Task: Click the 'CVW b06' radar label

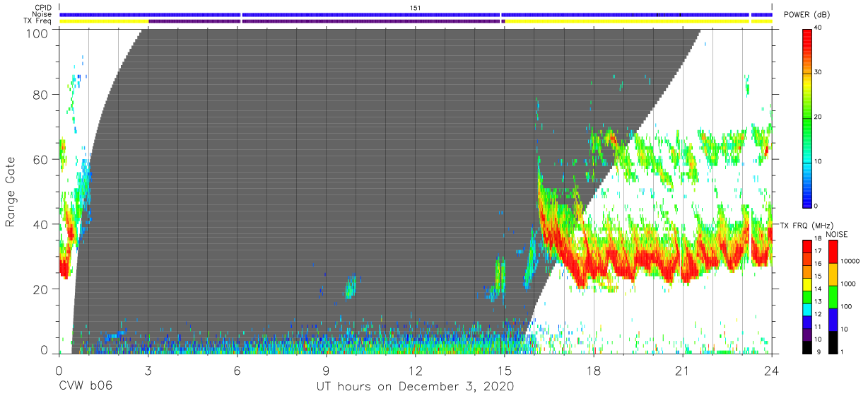Action: click(x=86, y=386)
